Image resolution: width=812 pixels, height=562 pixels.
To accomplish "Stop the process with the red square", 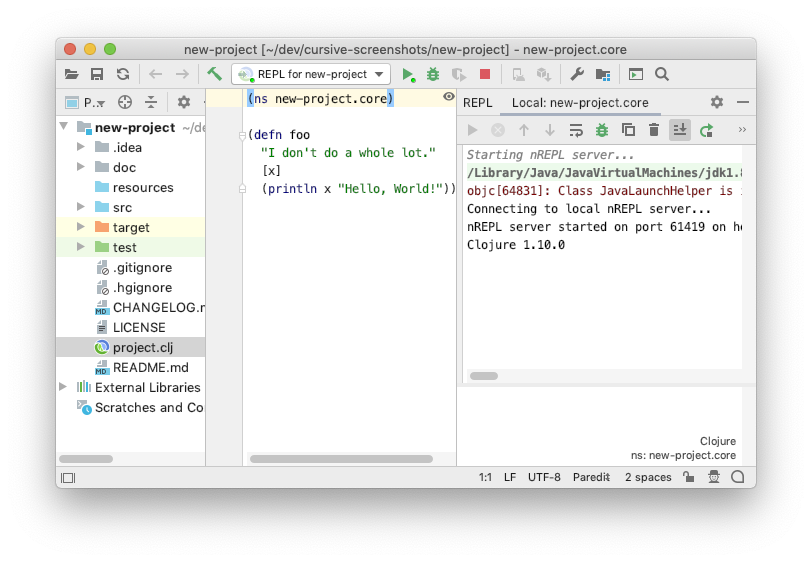I will (485, 75).
